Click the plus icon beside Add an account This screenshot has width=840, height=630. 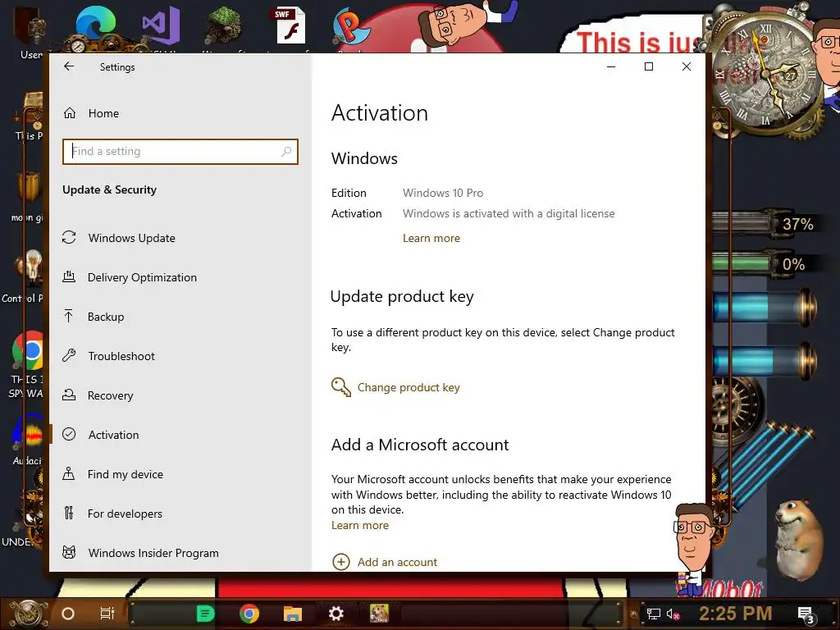(341, 561)
